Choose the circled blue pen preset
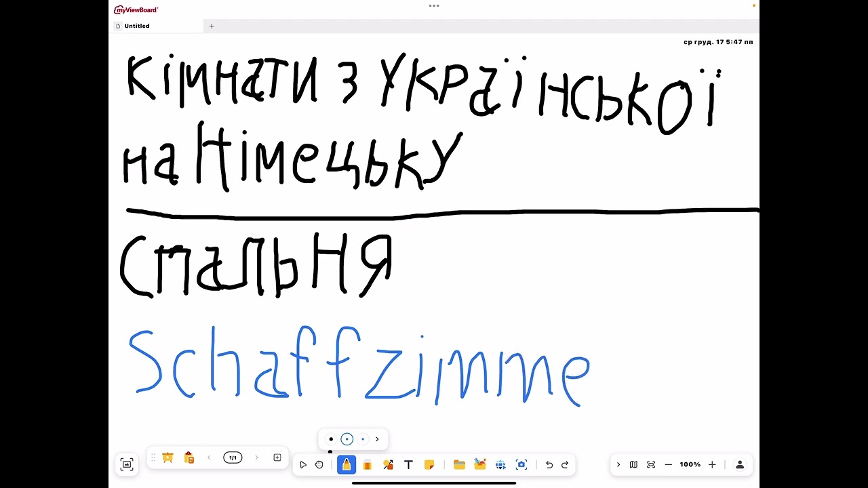 point(347,439)
